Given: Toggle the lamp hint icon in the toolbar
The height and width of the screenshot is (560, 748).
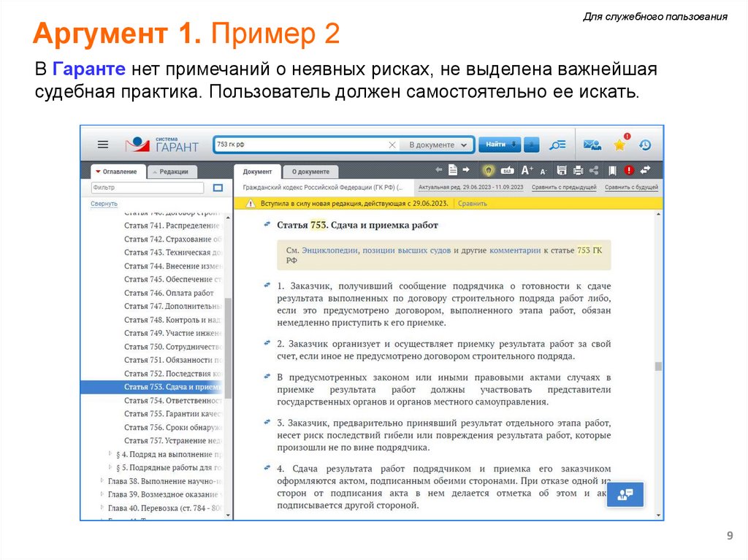Looking at the screenshot, I should (x=489, y=169).
